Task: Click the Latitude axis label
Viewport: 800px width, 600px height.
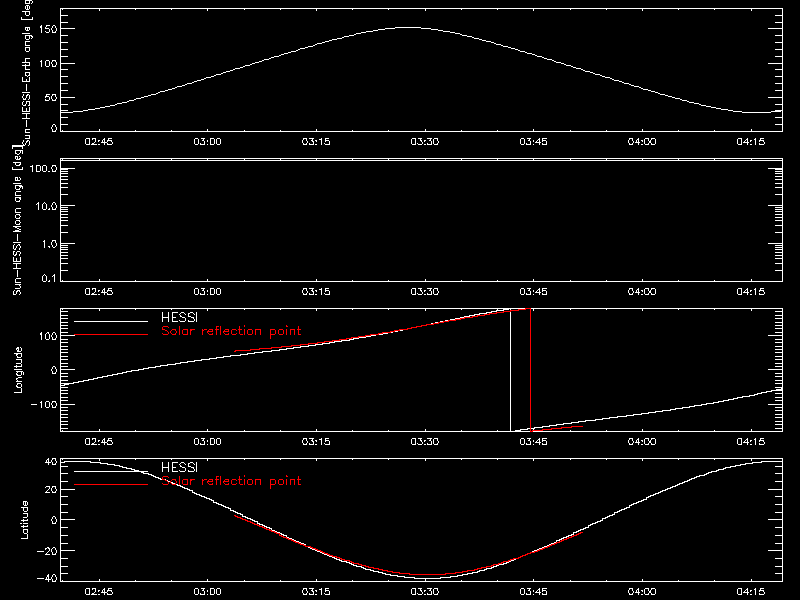Action: [x=24, y=520]
